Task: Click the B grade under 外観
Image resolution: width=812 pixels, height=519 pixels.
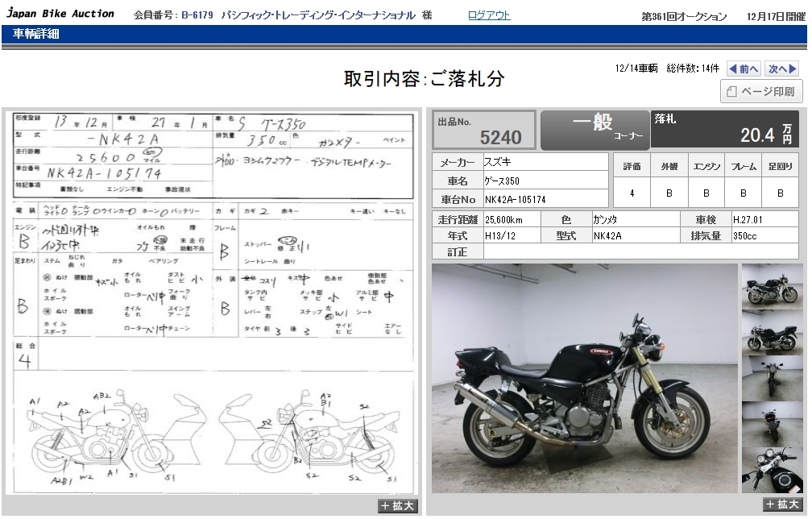Action: click(x=669, y=193)
